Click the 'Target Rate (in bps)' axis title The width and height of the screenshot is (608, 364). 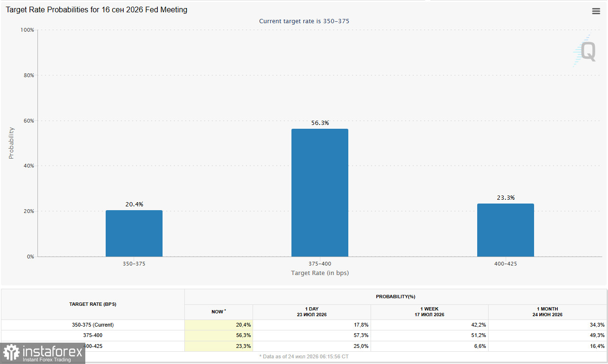[320, 273]
